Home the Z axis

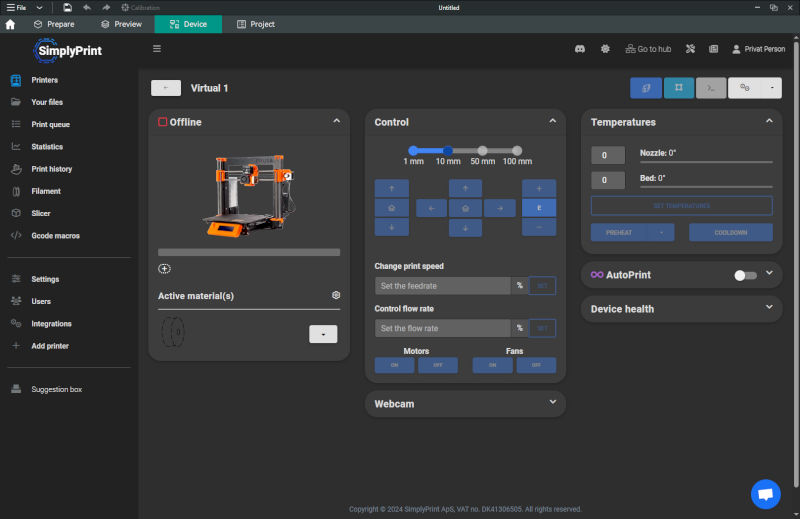pyautogui.click(x=392, y=208)
